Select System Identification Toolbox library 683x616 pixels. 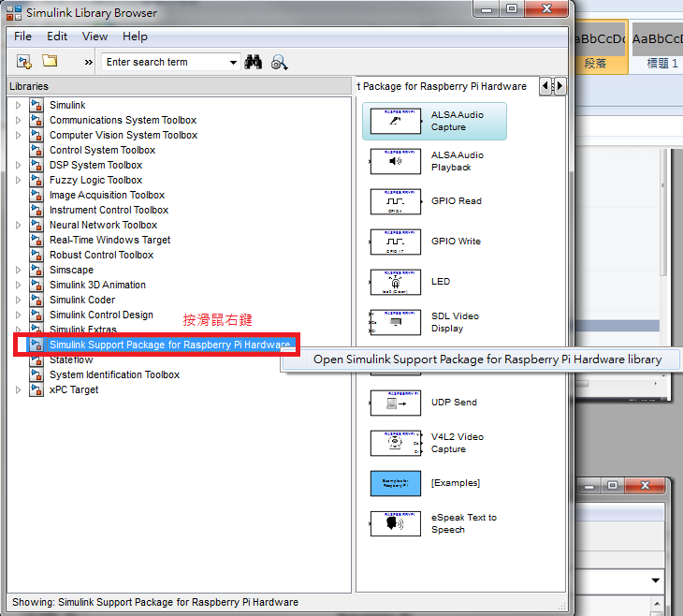tap(114, 374)
